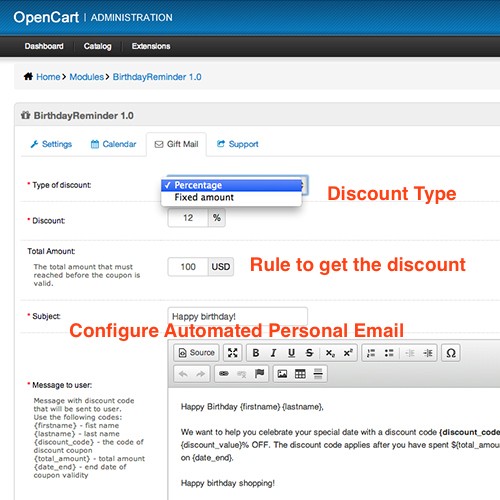
Task: Click the Insert Link icon
Action: point(224,374)
